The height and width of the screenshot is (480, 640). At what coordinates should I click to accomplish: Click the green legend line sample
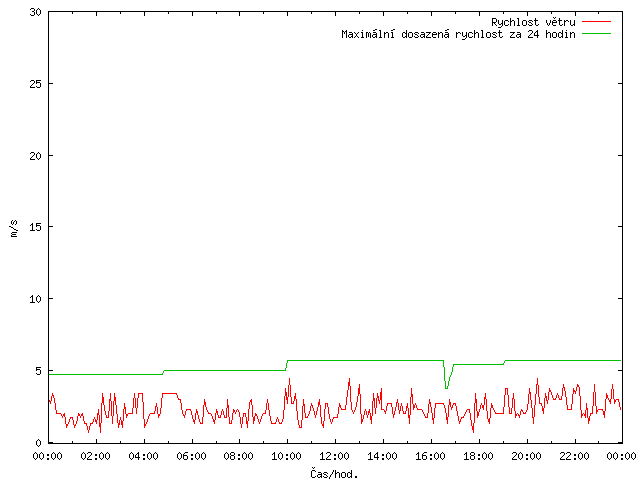tap(596, 33)
